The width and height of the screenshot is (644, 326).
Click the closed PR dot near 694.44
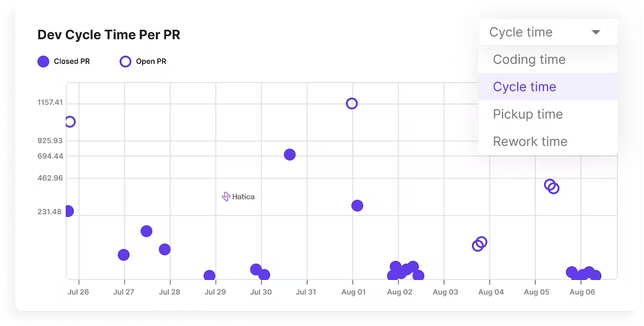point(290,154)
